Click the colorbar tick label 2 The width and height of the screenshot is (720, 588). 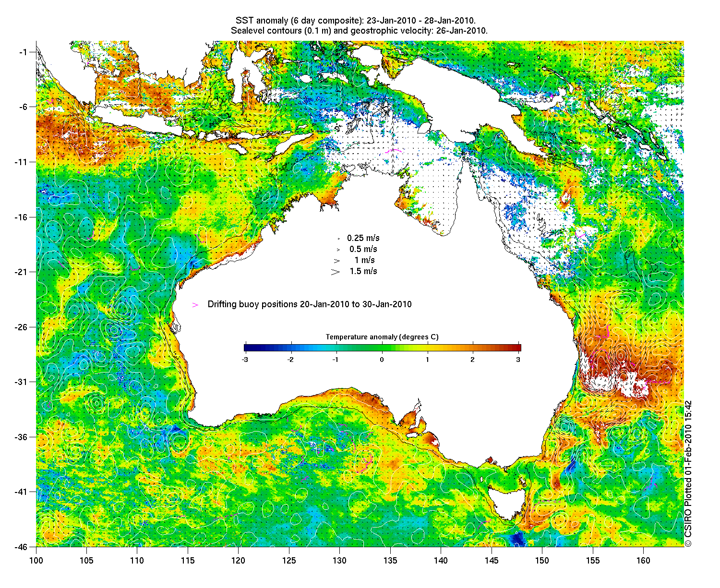473,359
